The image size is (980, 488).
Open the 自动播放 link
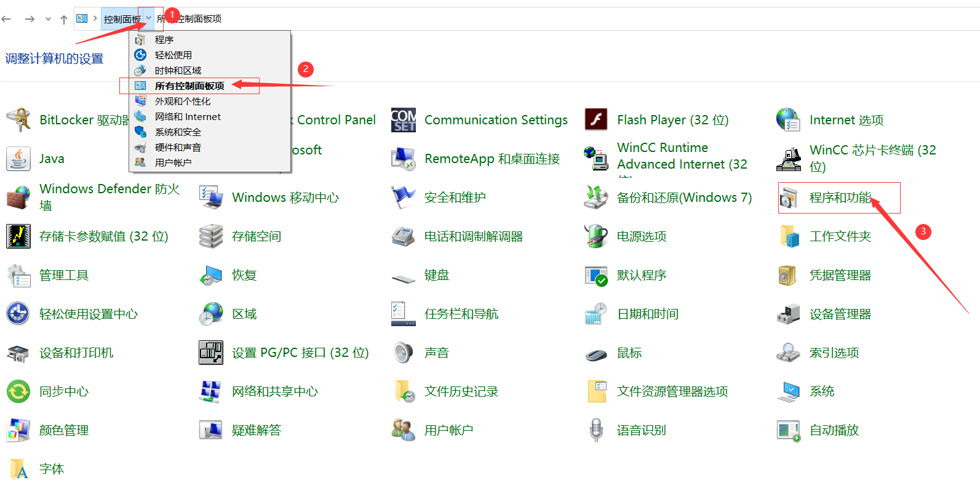pos(834,430)
